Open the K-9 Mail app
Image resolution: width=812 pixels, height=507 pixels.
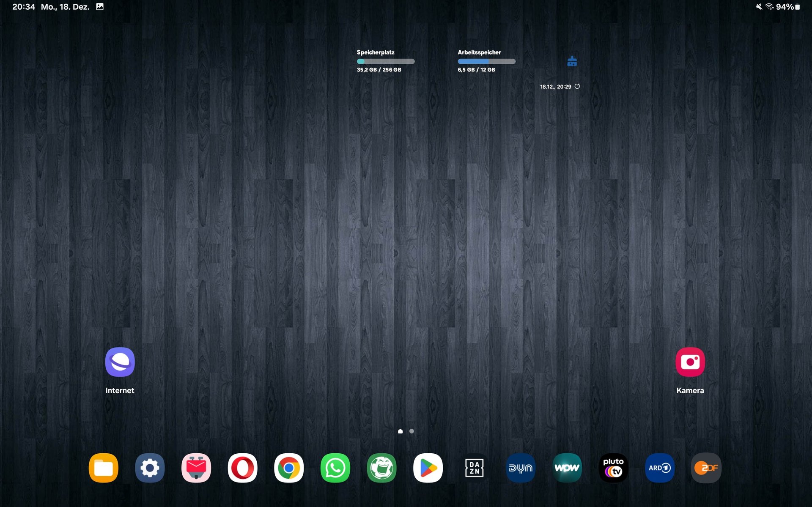196,468
